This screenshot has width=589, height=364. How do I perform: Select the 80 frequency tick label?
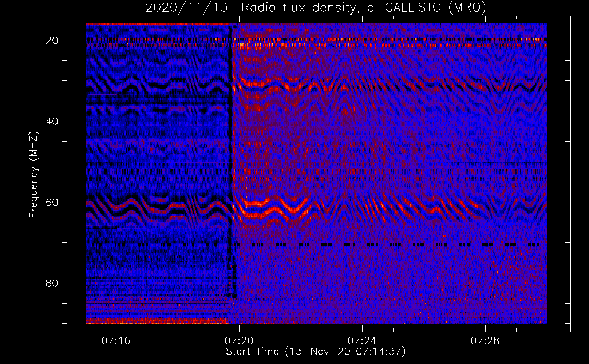coord(52,283)
